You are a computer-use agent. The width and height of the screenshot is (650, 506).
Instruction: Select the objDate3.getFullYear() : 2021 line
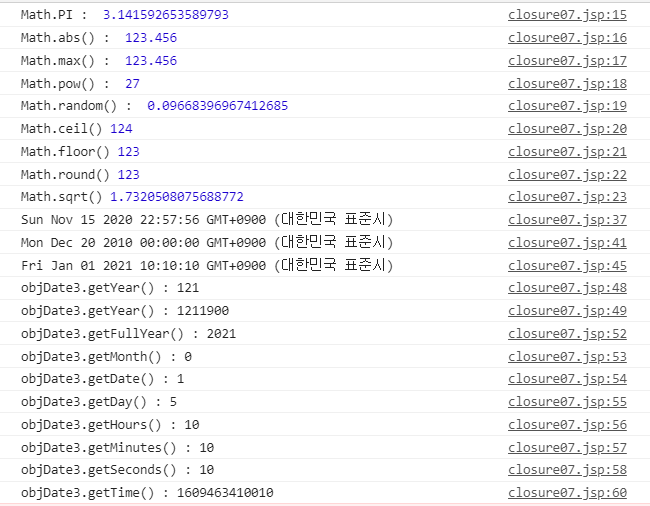coord(129,334)
